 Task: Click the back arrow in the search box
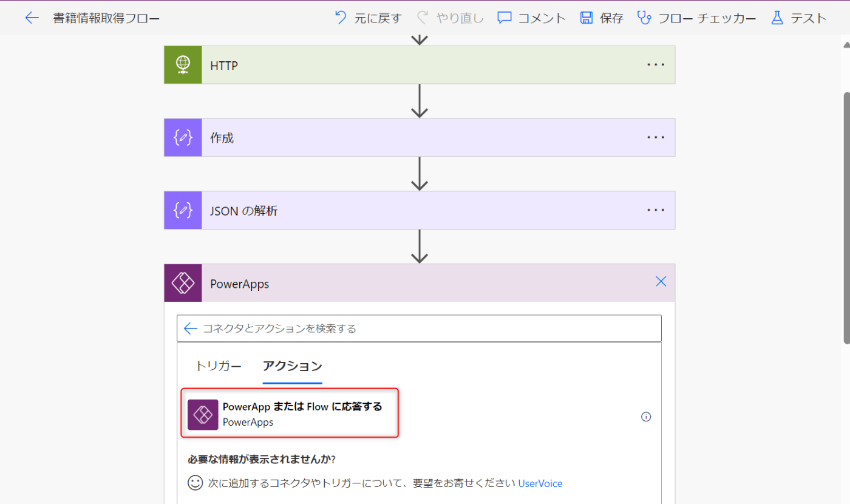click(x=191, y=329)
